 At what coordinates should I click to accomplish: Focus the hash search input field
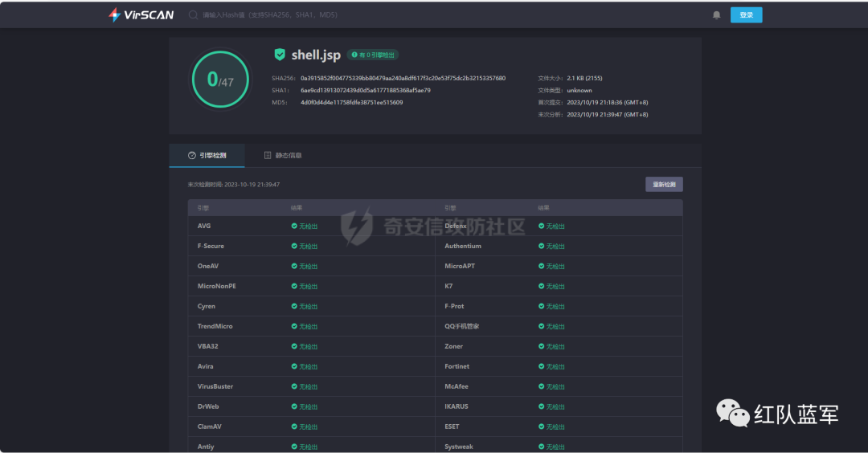[270, 15]
